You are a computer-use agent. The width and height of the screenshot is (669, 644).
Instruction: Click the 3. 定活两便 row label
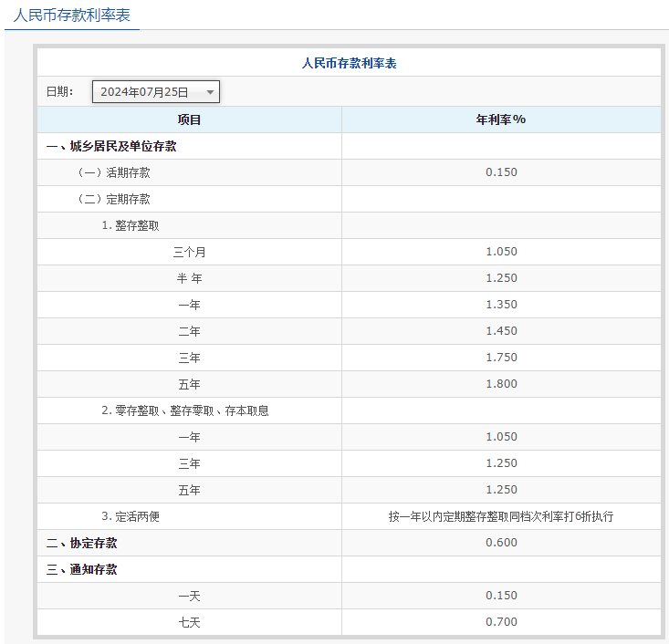coord(131,516)
